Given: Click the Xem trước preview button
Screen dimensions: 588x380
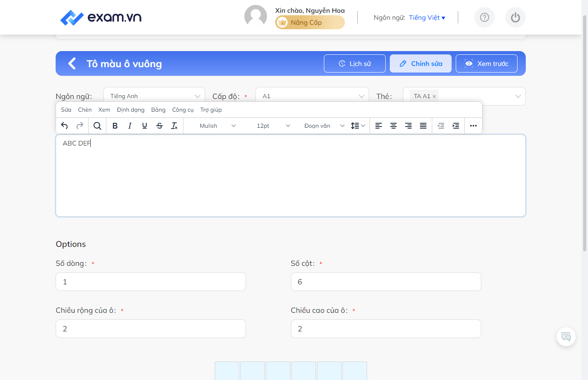Looking at the screenshot, I should click(487, 63).
